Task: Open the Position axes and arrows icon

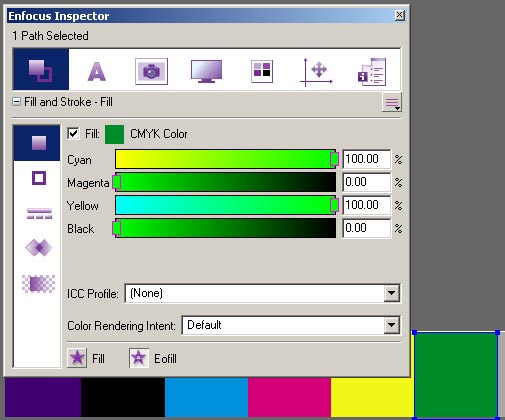Action: coord(316,72)
